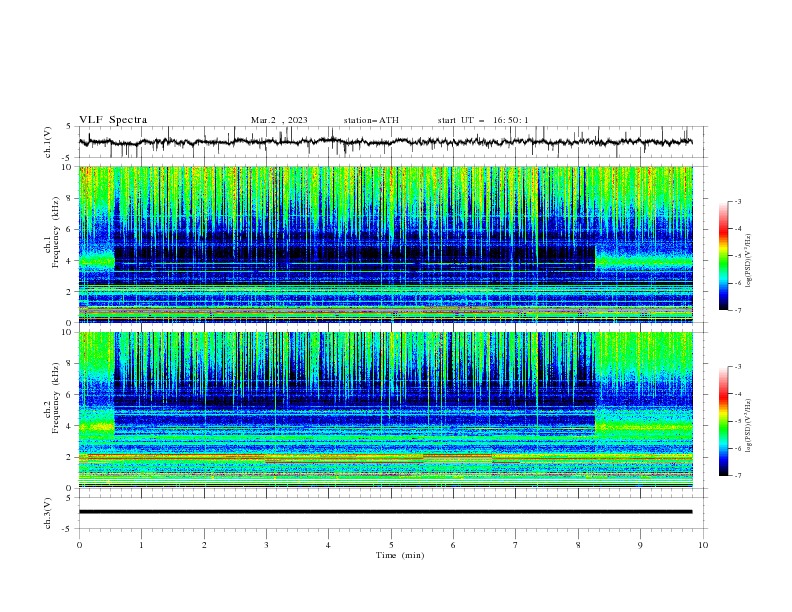Image resolution: width=792 pixels, height=612 pixels.
Task: Click the lower 'log(PSD)(V²/Hz)' colorbar label
Action: 748,426
